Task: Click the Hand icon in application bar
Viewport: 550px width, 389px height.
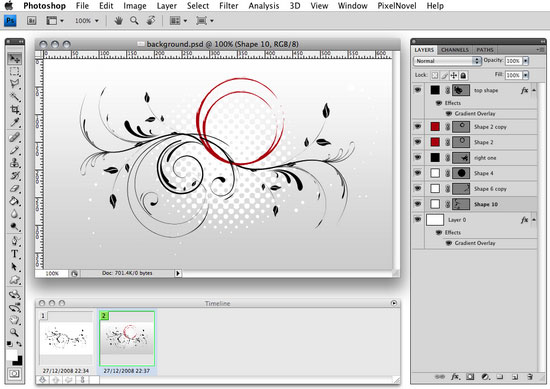Action: point(119,21)
